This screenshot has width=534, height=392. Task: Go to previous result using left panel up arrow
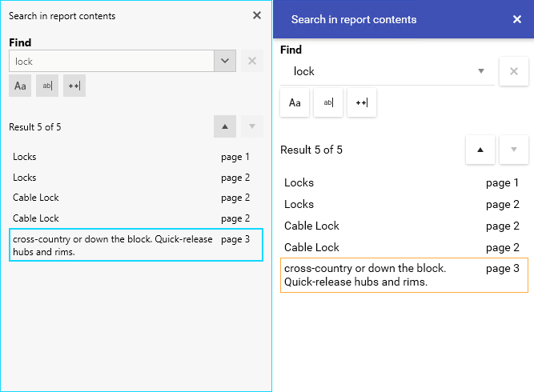click(225, 126)
